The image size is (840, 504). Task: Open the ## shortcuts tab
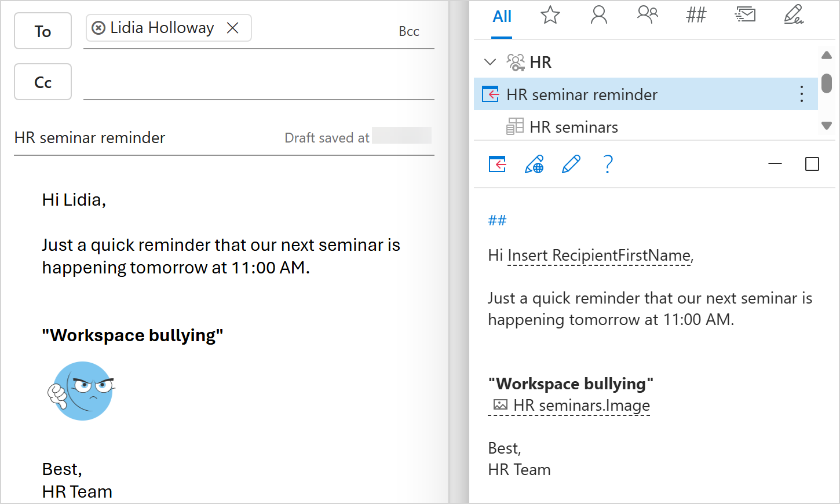tap(696, 16)
